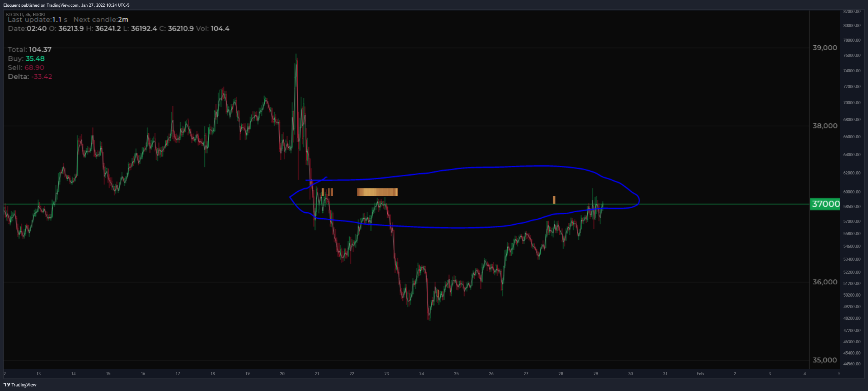Click the TradingView logo at the bottom
The image size is (868, 391).
[20, 385]
